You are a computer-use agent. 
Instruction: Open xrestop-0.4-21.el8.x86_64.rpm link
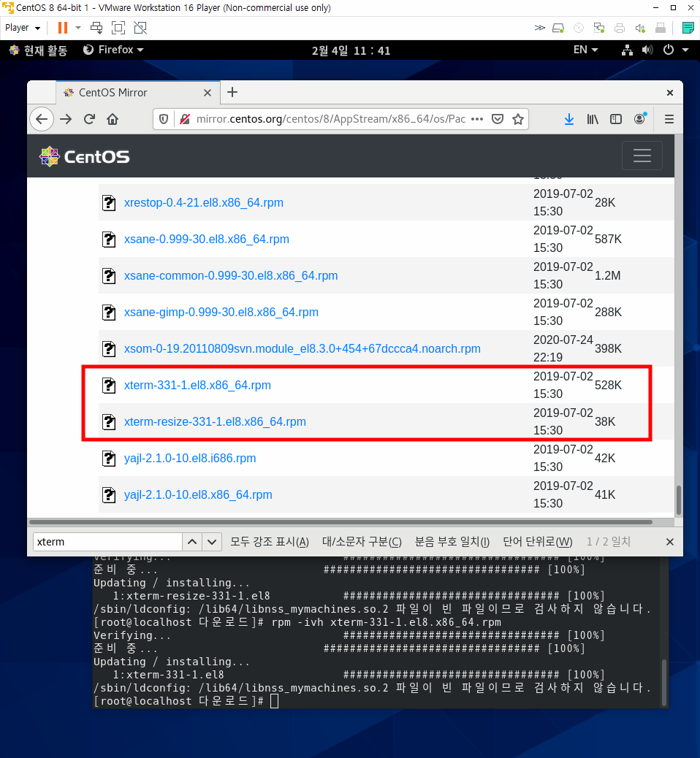pyautogui.click(x=204, y=202)
